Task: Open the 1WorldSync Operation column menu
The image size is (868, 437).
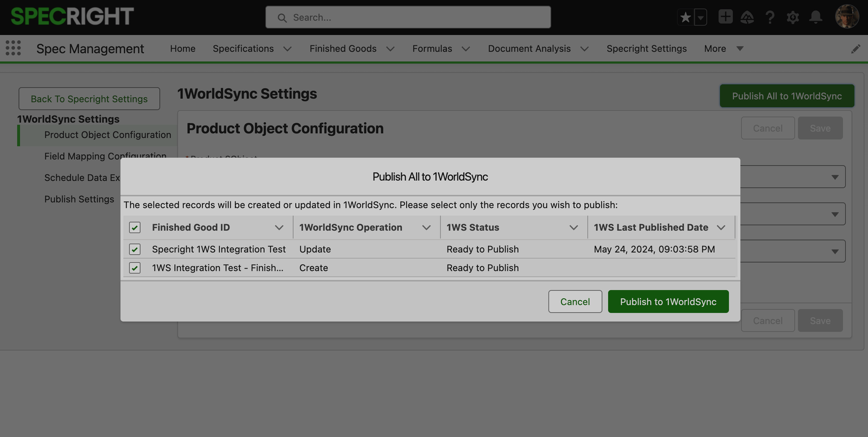Action: click(x=426, y=227)
